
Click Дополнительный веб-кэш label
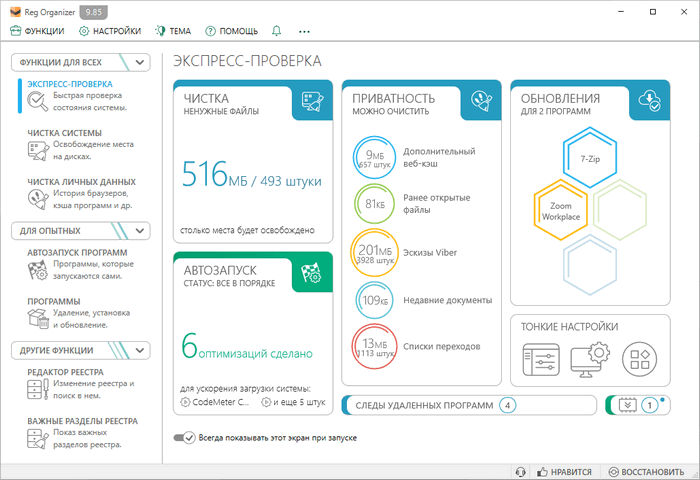(439, 157)
